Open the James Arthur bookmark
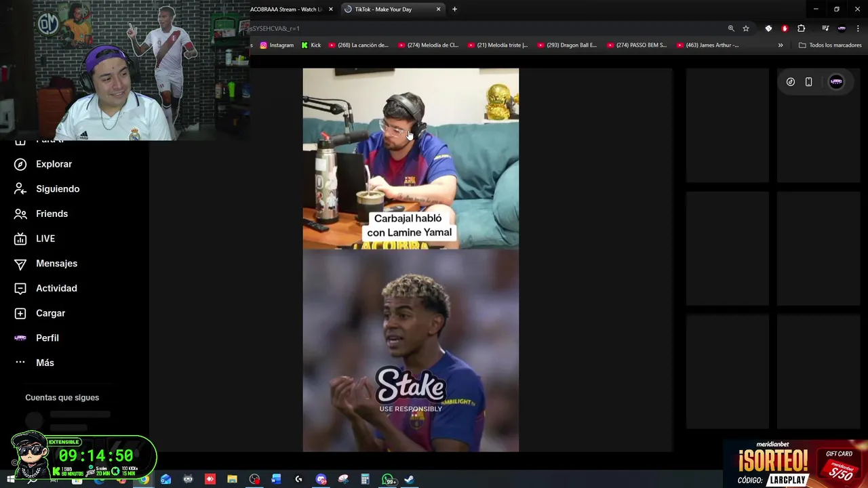This screenshot has width=868, height=488. [707, 45]
